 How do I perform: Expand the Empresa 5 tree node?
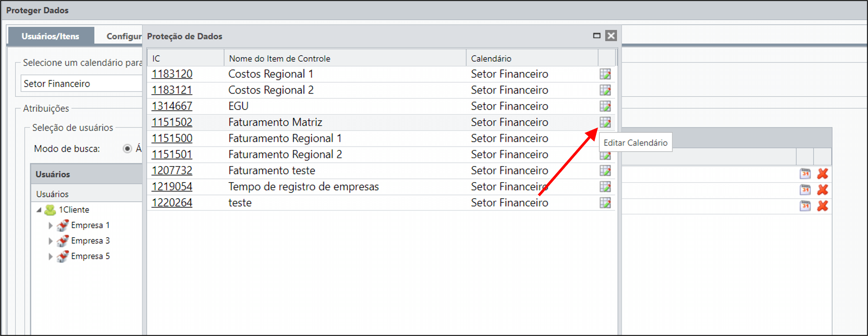[x=50, y=257]
